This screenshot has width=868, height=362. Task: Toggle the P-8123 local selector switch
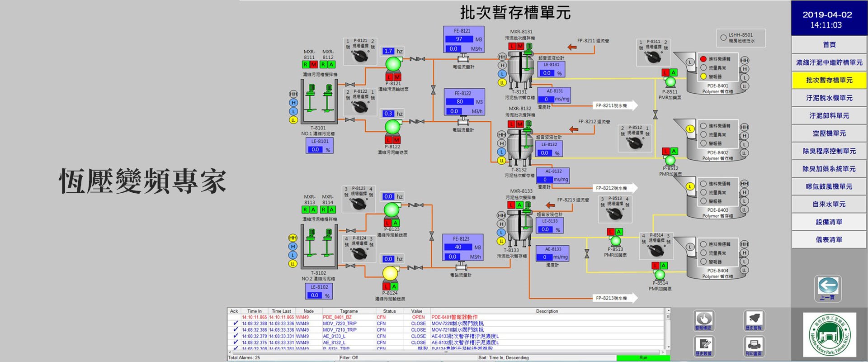tap(359, 204)
